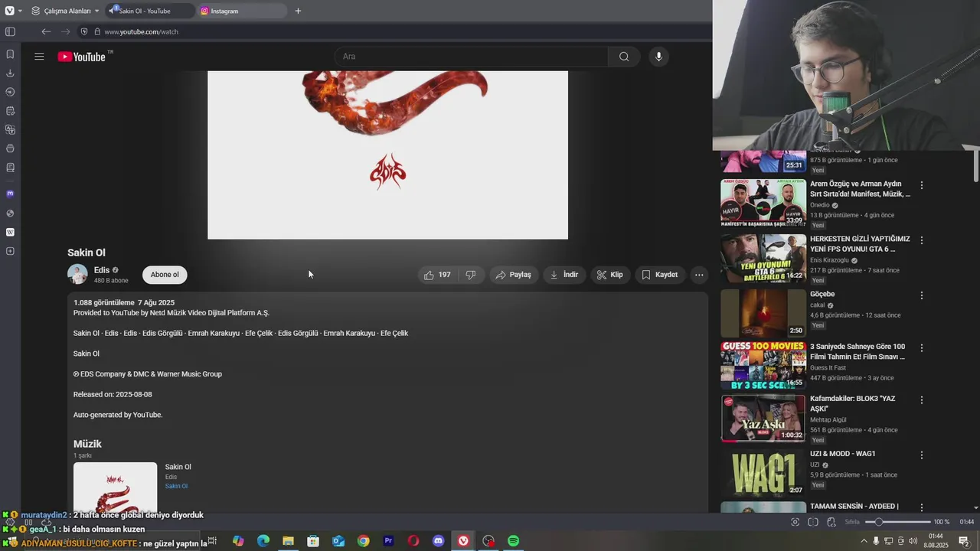Open the History panel in the sidebar

[x=10, y=92]
